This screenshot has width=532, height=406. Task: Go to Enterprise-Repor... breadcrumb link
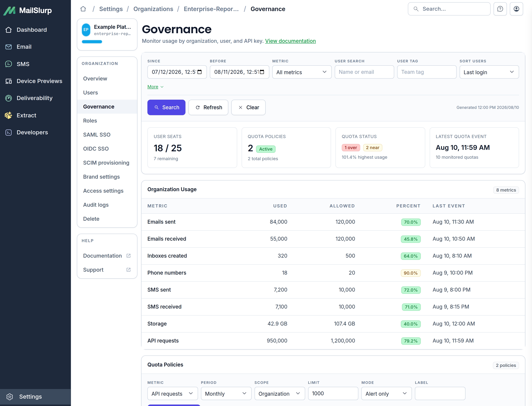click(x=211, y=9)
